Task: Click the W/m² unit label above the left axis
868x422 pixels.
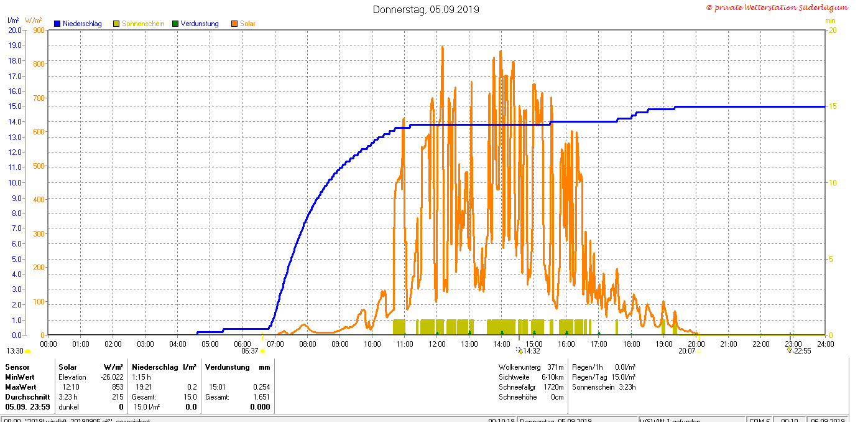Action: [34, 21]
